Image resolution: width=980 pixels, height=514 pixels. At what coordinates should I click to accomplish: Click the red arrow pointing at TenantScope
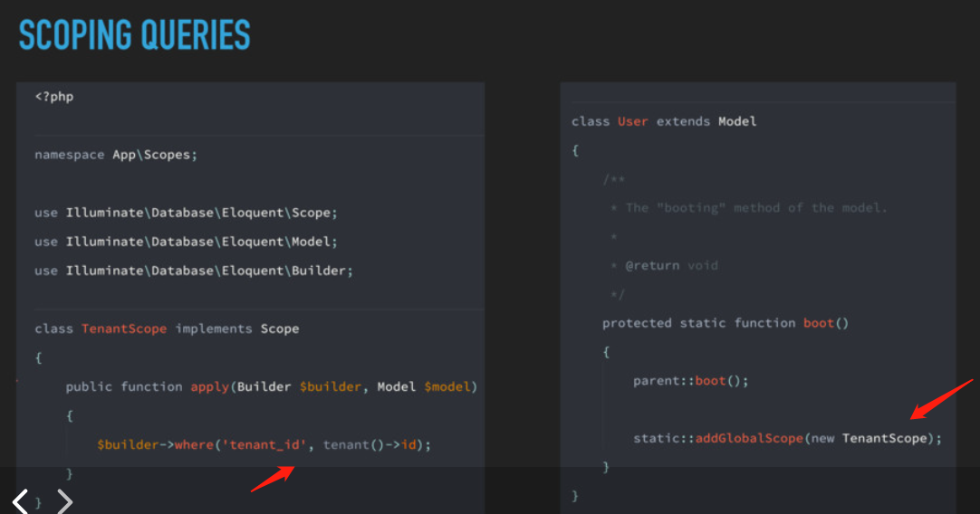942,399
